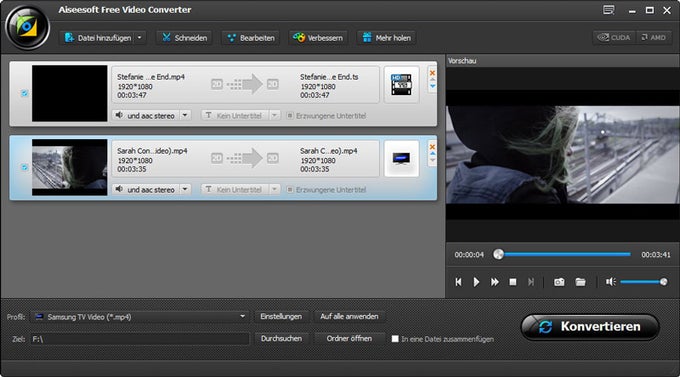This screenshot has width=680, height=377.
Task: Toggle AMD acceleration
Action: click(654, 38)
